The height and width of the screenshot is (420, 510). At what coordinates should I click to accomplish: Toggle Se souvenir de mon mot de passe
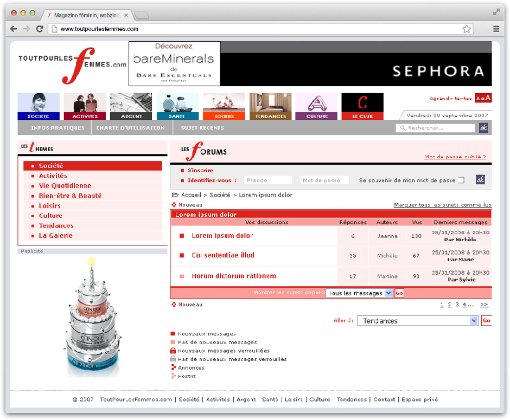(x=461, y=180)
